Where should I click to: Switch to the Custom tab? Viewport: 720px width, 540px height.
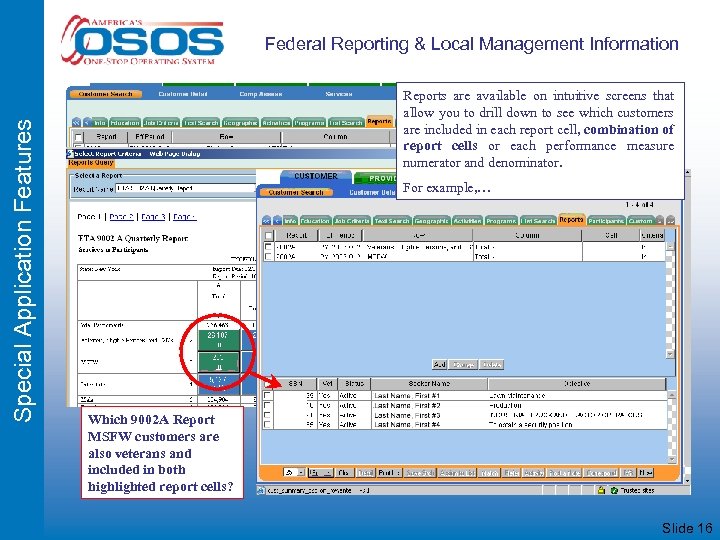coord(641,221)
